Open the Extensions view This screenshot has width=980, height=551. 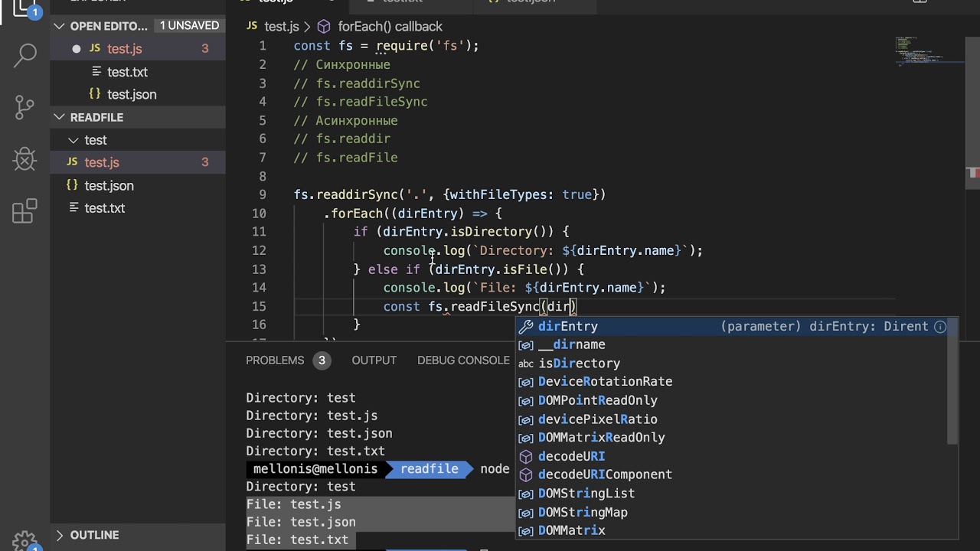pos(25,211)
